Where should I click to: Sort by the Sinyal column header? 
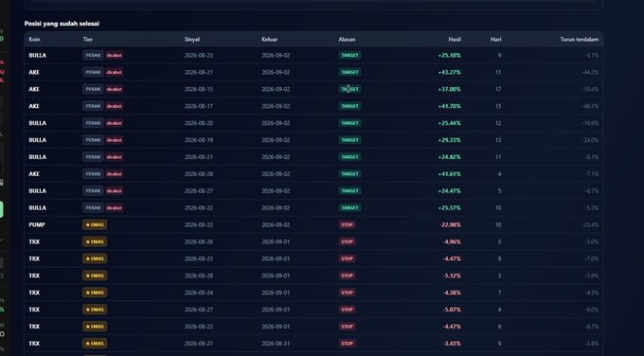tap(192, 40)
